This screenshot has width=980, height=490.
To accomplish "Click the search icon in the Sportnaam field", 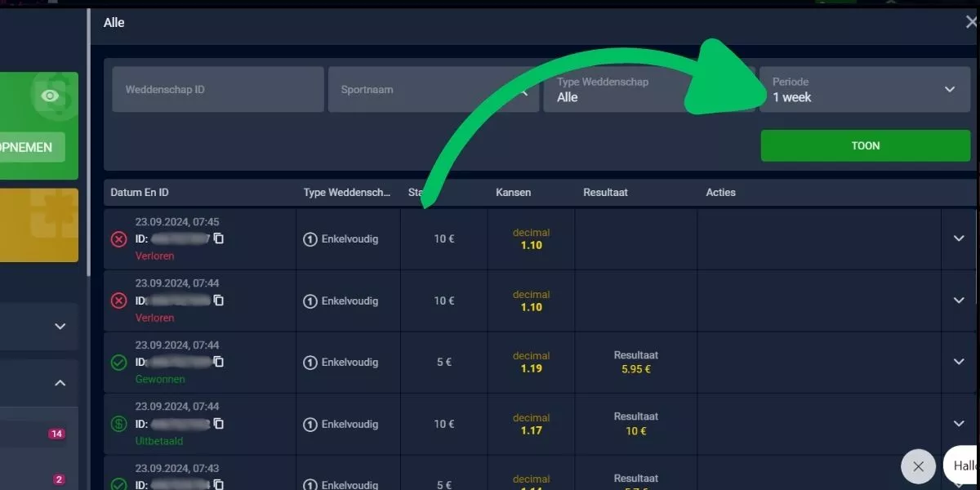I will 523,90.
